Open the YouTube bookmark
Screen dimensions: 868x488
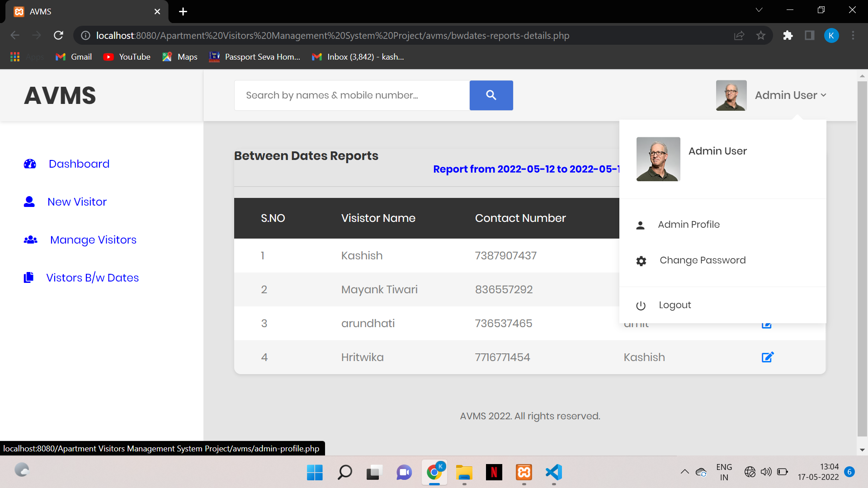point(127,57)
